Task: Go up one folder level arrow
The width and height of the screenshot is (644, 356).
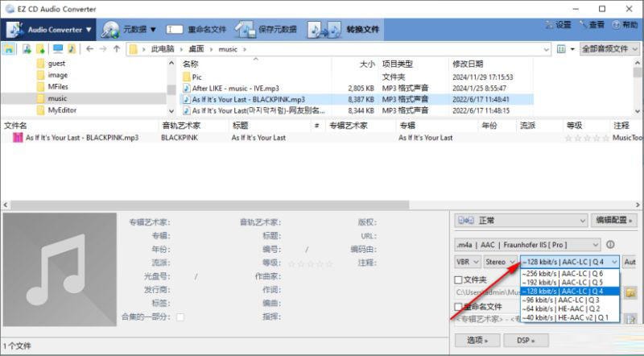Action: click(x=117, y=49)
